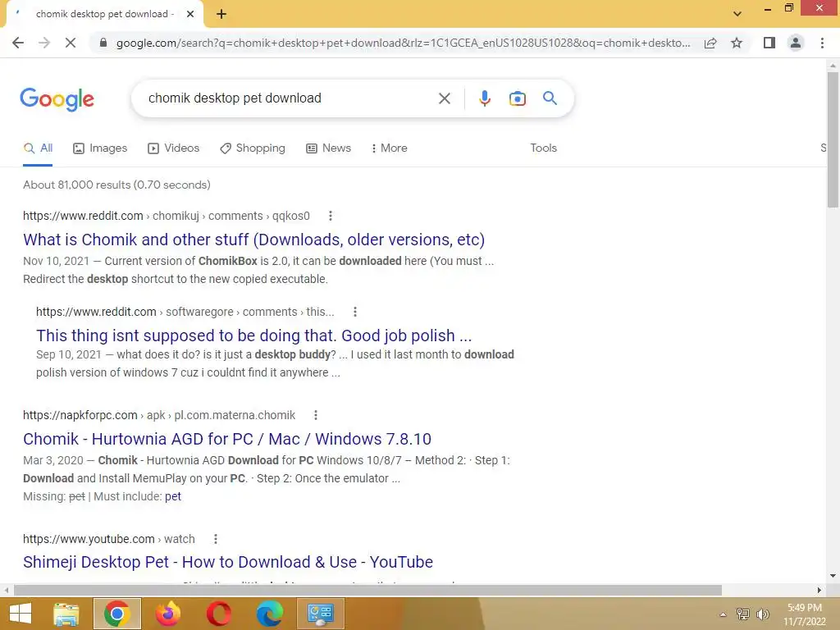Image resolution: width=840 pixels, height=630 pixels.
Task: Open Windows Start menu
Action: (x=21, y=614)
